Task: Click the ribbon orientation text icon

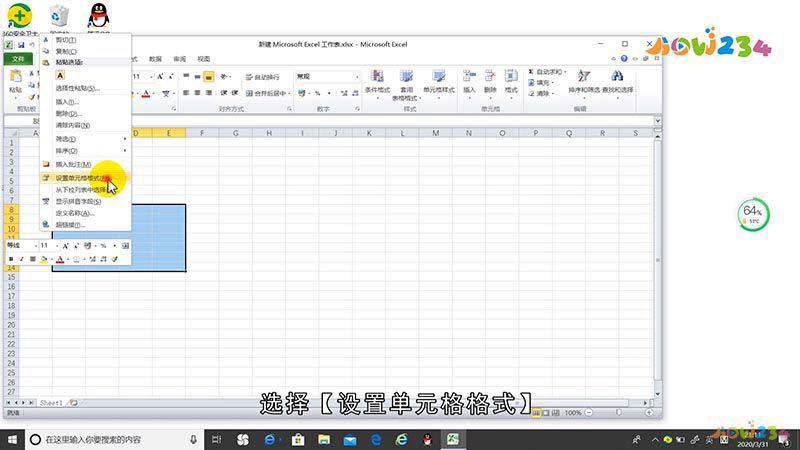Action: 224,77
